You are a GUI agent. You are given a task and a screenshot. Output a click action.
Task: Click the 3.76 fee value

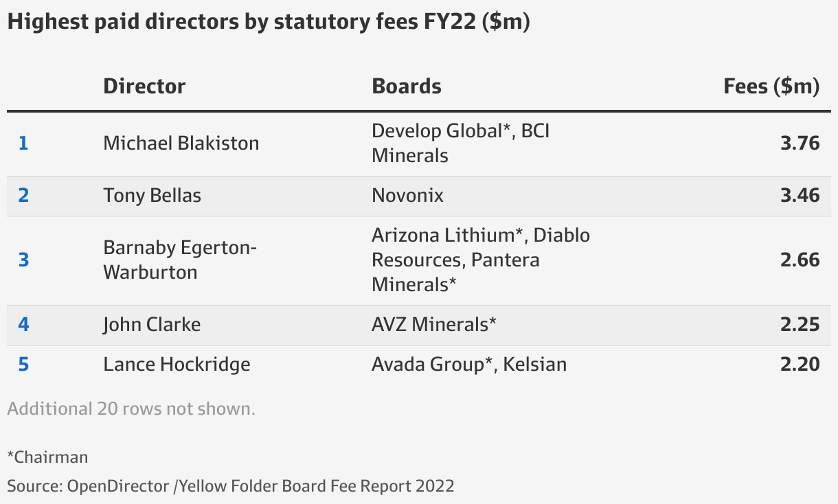tap(800, 143)
